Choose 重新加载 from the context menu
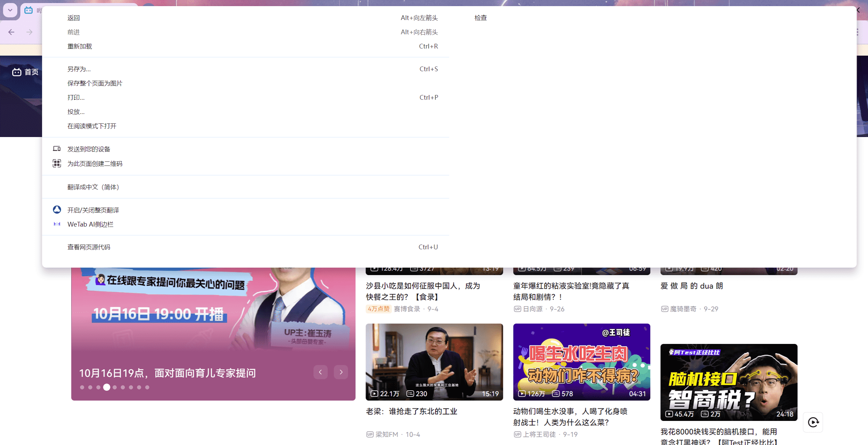The width and height of the screenshot is (868, 445). click(80, 46)
